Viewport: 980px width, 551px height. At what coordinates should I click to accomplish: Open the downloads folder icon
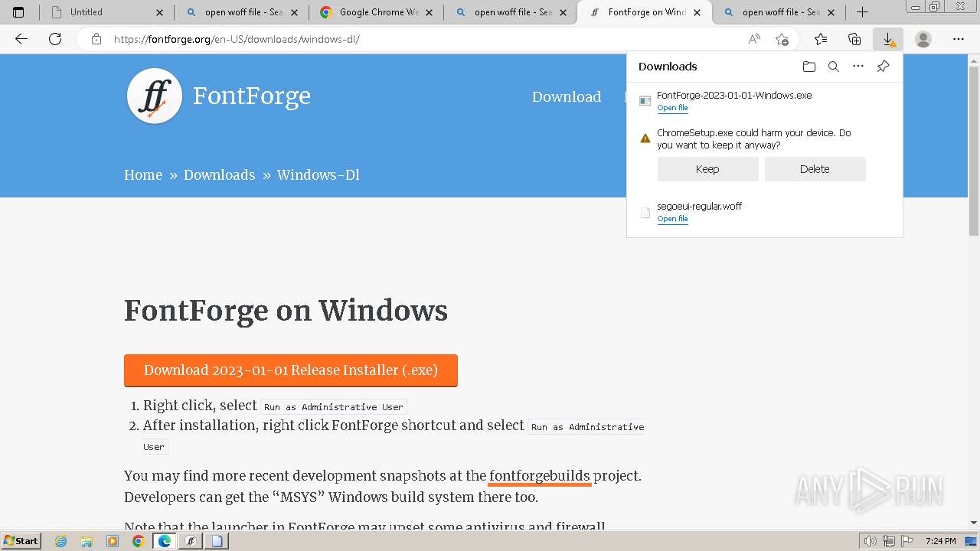(x=809, y=67)
